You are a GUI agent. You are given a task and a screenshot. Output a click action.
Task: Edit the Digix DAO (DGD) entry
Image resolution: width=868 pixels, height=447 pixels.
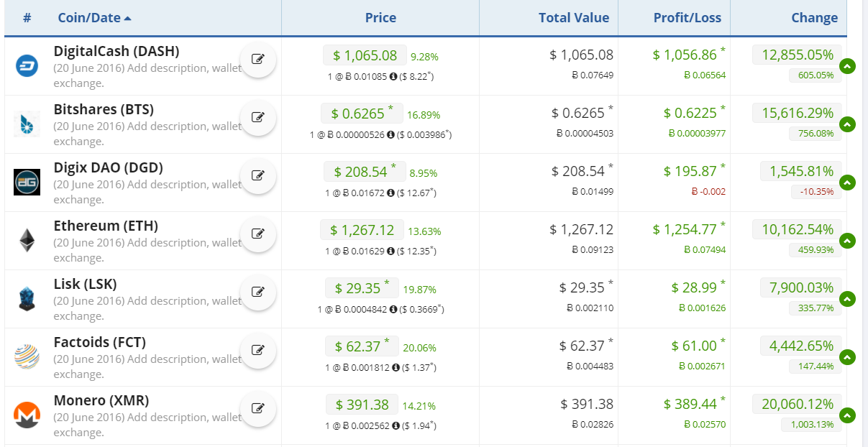click(x=257, y=176)
